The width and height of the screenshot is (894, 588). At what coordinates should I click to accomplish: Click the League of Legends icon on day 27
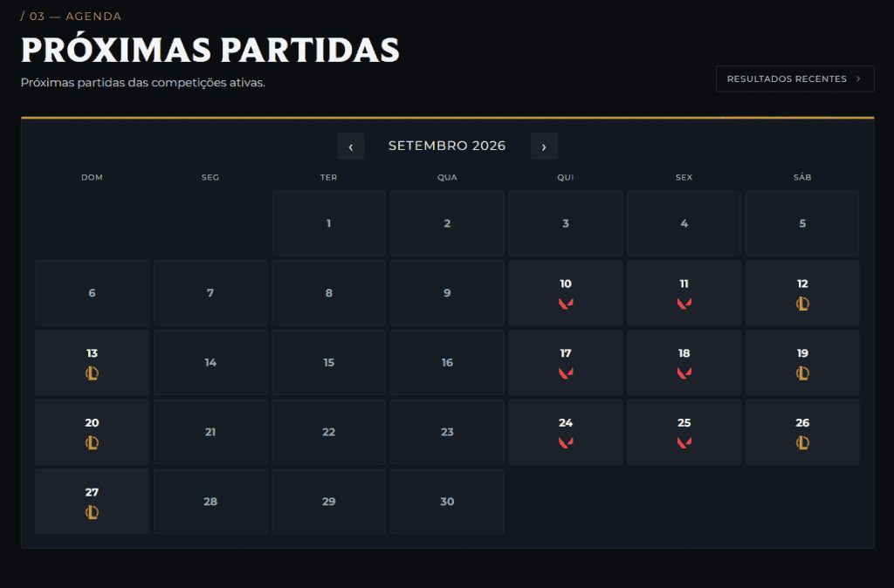pyautogui.click(x=92, y=512)
